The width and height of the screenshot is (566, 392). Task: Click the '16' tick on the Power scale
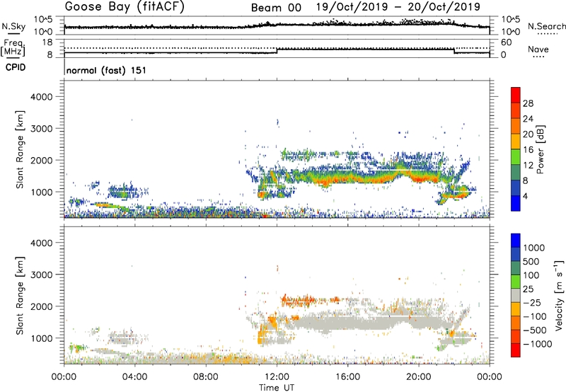(528, 150)
